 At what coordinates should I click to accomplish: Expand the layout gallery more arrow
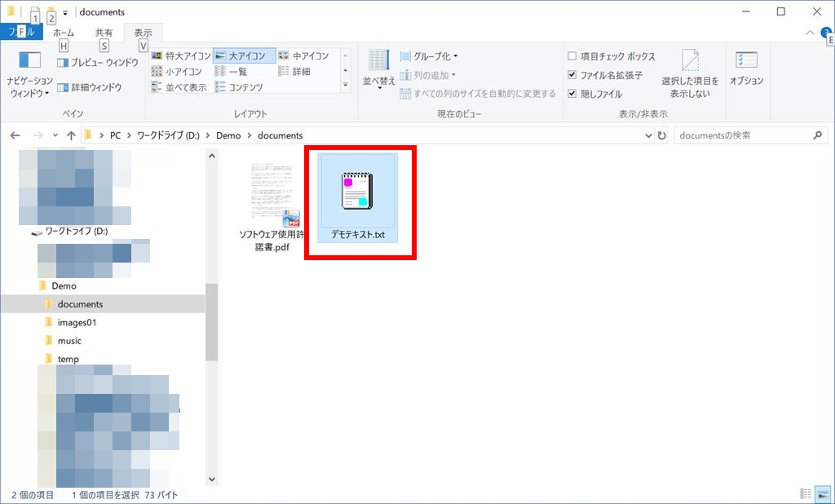tap(345, 85)
